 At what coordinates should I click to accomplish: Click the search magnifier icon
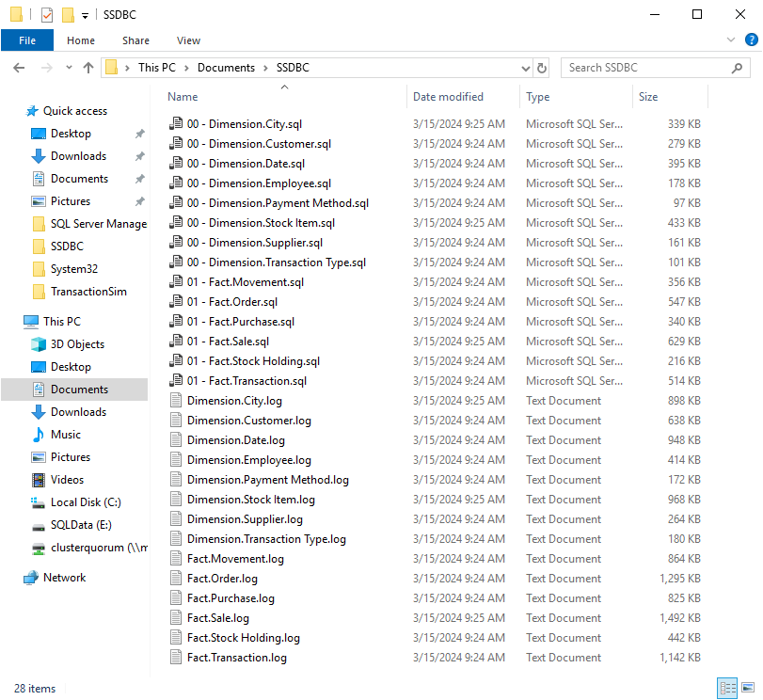tap(738, 68)
